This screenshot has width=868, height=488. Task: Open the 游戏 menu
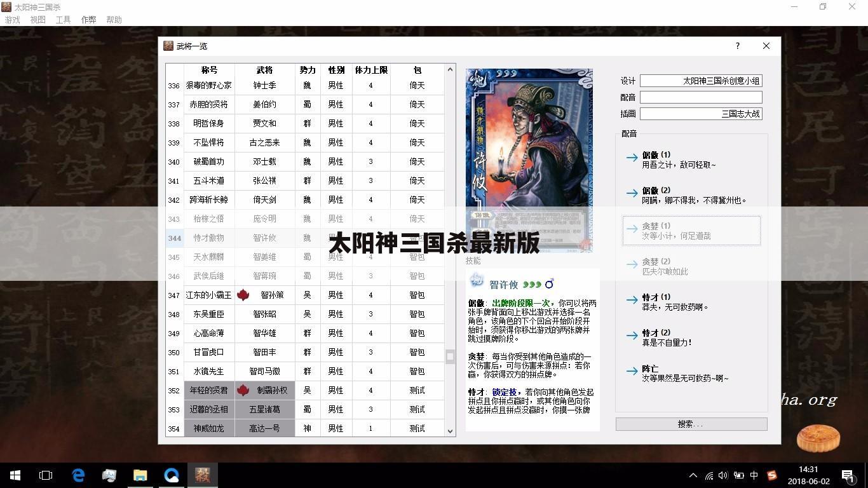tap(13, 20)
